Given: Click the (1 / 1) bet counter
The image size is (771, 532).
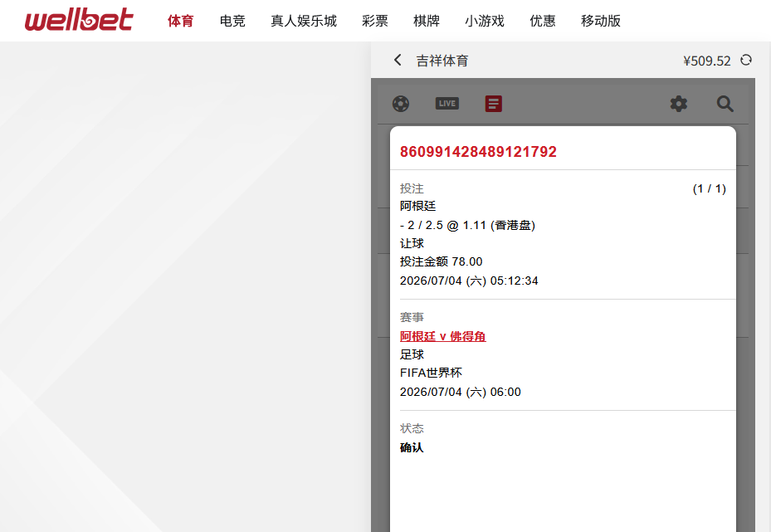Looking at the screenshot, I should coord(709,188).
